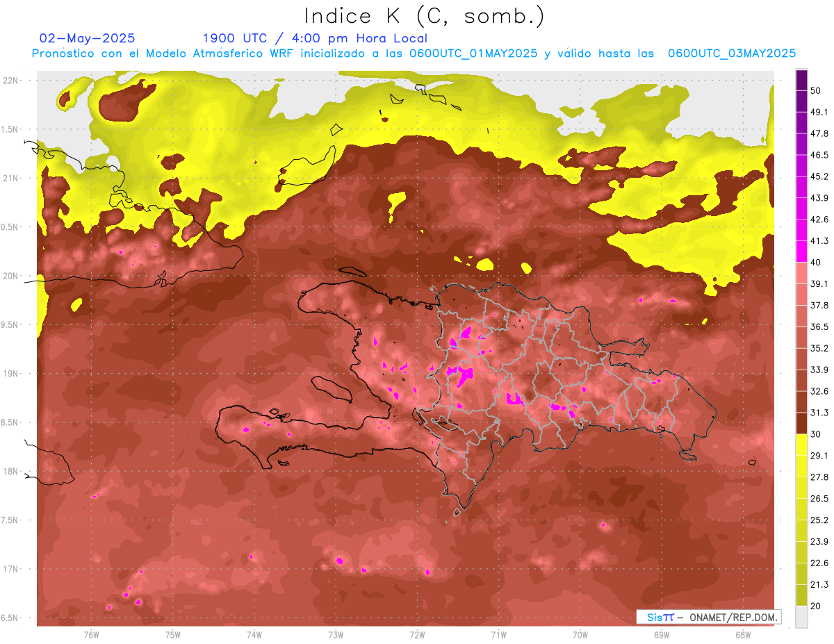Click the "42.6" color bar value

[x=819, y=220]
